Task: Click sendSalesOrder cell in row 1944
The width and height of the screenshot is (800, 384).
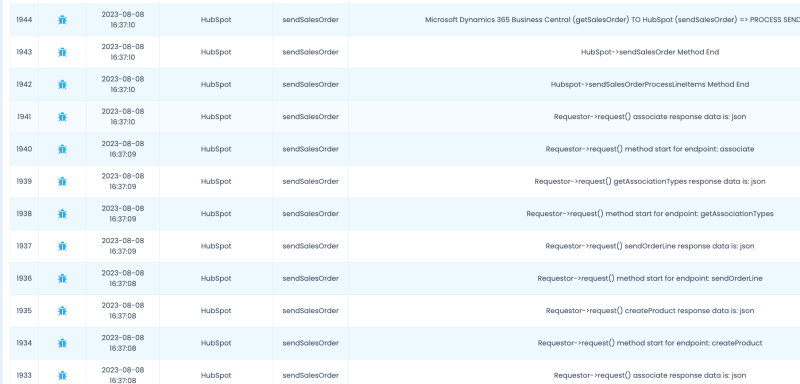Action: click(311, 20)
